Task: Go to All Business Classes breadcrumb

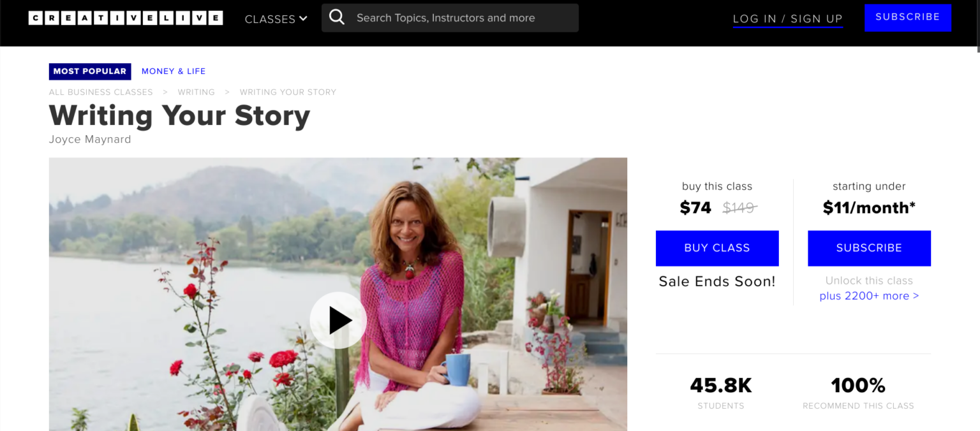Action: pos(101,92)
